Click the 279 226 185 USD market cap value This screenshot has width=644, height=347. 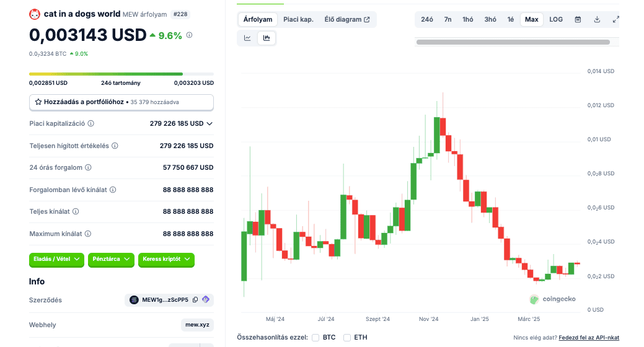(x=177, y=123)
